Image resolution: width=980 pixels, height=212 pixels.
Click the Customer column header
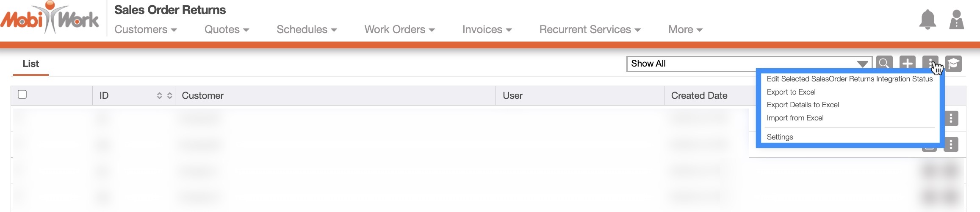pyautogui.click(x=202, y=96)
